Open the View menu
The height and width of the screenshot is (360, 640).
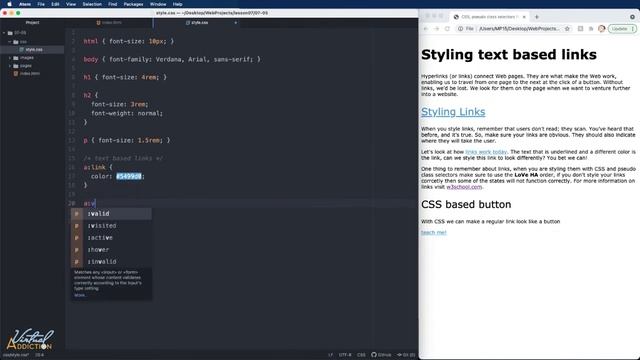(71, 4)
